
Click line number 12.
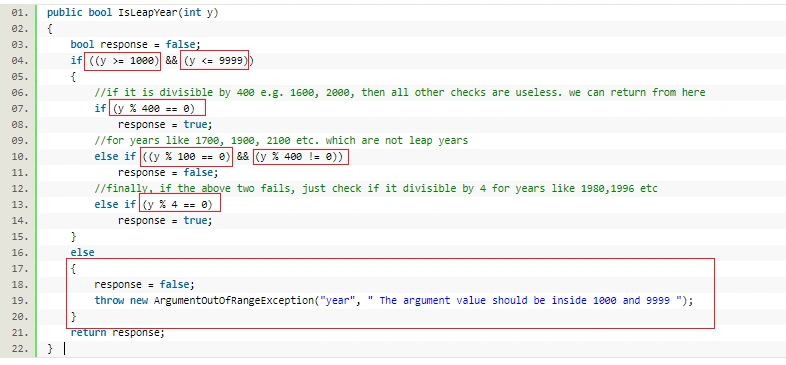coord(20,189)
